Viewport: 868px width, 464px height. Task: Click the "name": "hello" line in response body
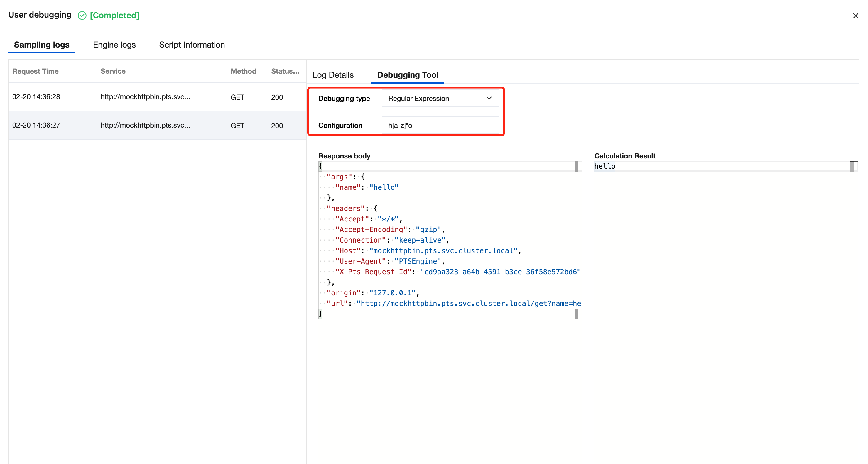click(x=367, y=187)
